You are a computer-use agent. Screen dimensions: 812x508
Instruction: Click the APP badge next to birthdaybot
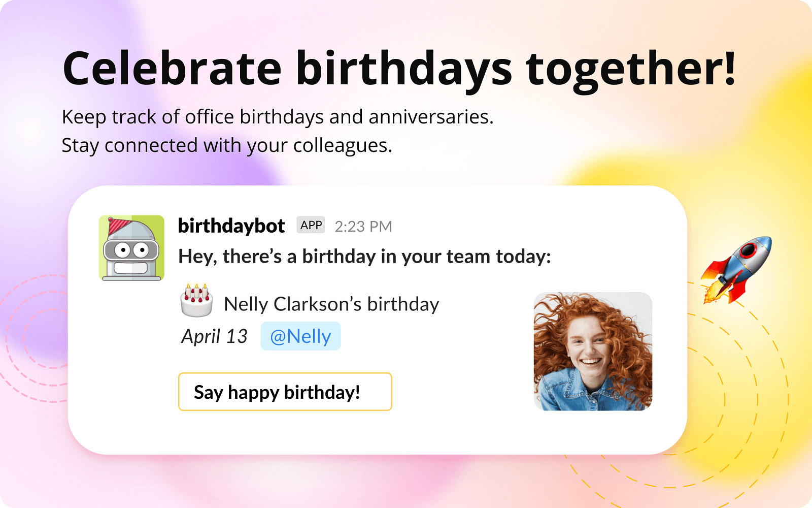[x=311, y=225]
